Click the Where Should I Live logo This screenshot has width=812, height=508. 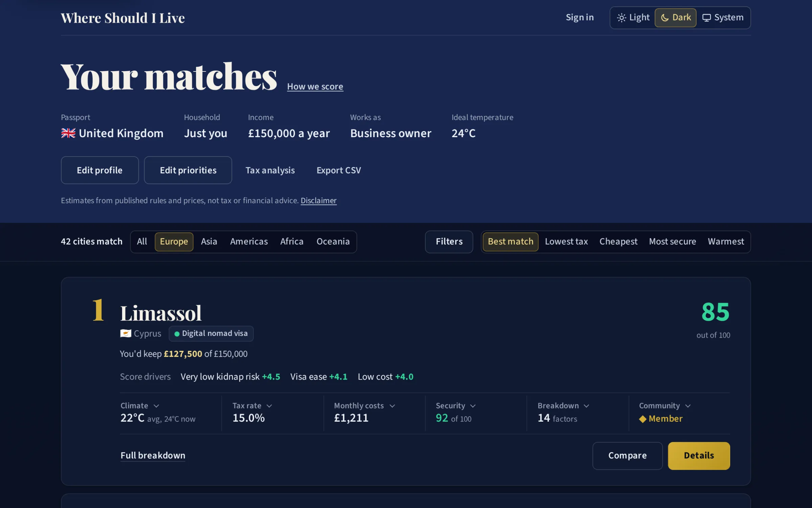(123, 18)
